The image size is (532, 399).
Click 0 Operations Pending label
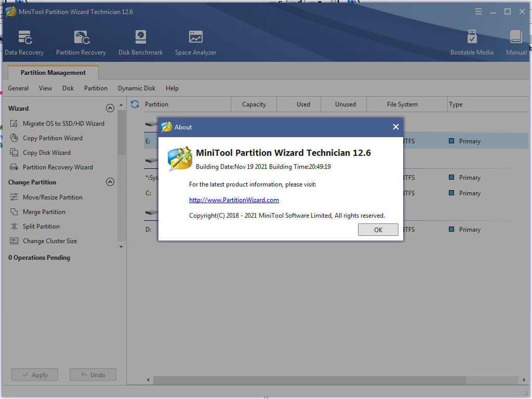coord(39,258)
